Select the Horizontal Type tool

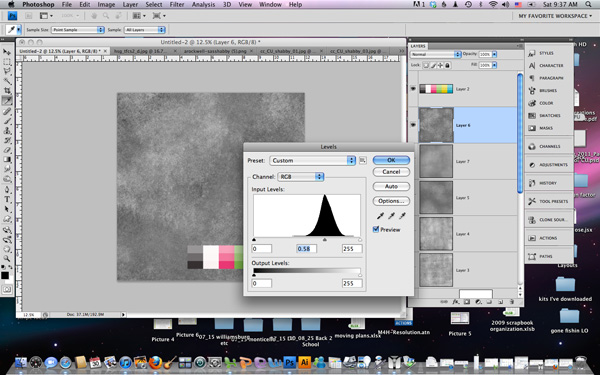[x=7, y=199]
